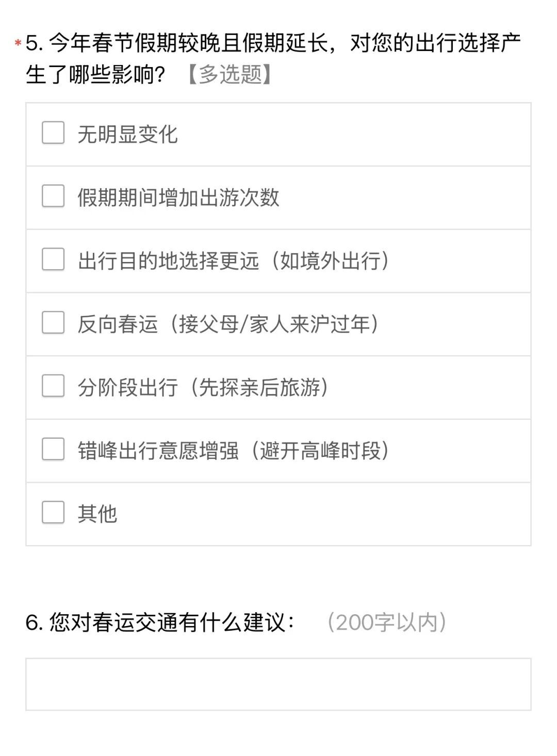Check the 错峰出行意愿增强 checkbox
This screenshot has width=557, height=756.
pos(53,449)
